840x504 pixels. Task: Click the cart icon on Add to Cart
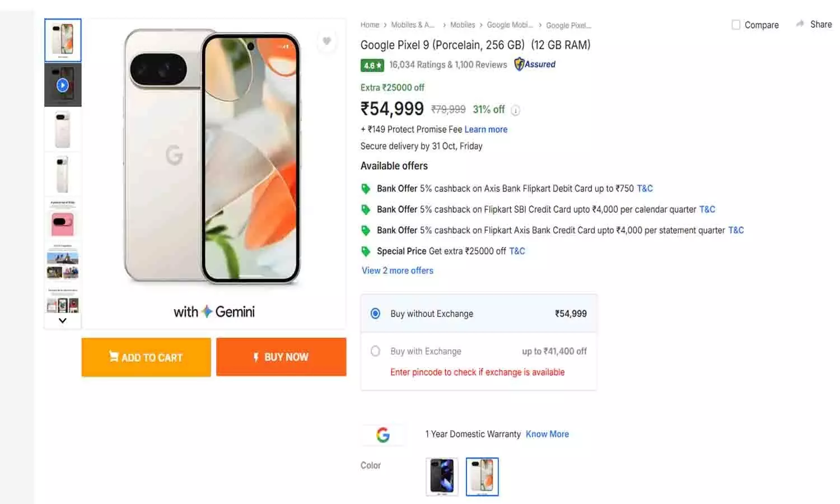tap(114, 357)
